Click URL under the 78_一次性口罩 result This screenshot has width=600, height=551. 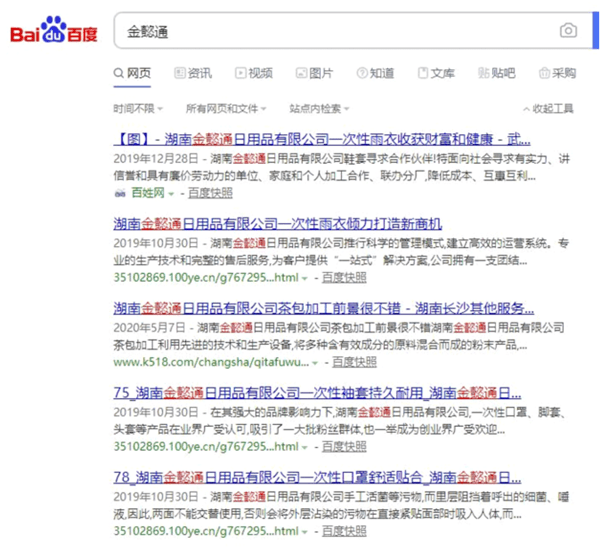[x=206, y=531]
